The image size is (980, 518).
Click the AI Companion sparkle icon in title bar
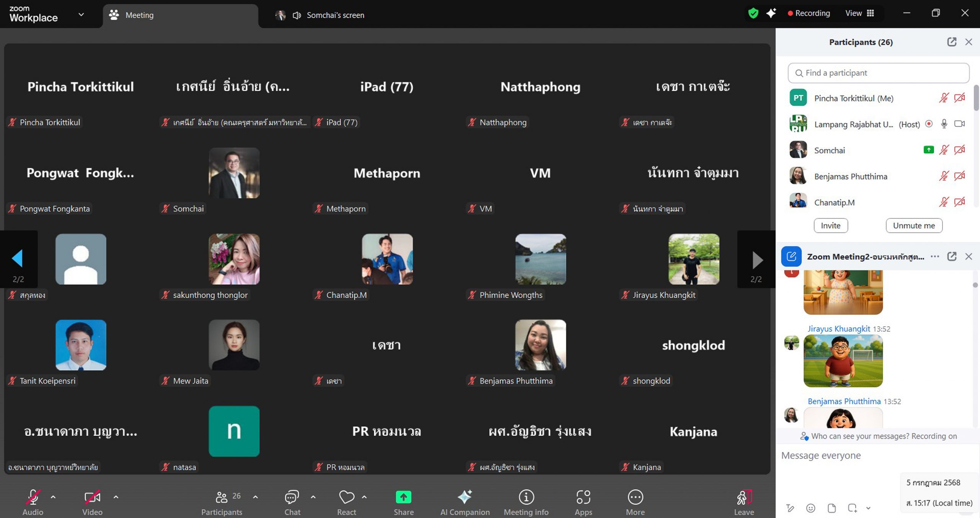771,13
